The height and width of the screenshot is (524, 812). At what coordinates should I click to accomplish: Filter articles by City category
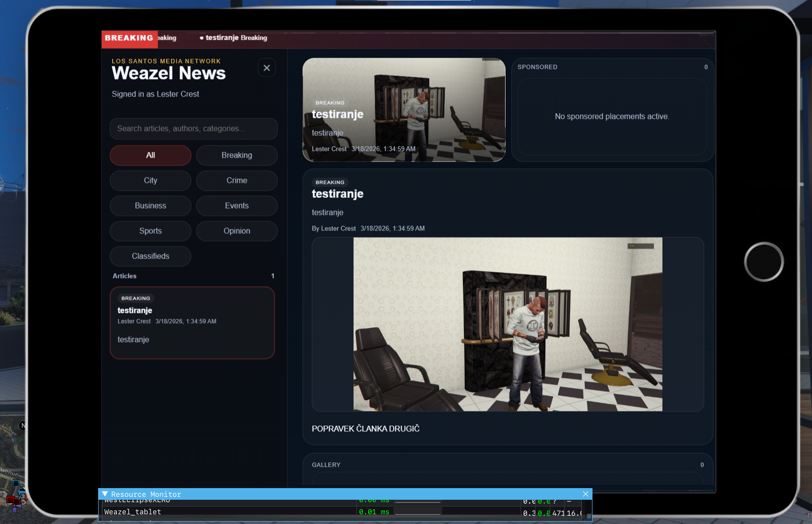tap(151, 180)
